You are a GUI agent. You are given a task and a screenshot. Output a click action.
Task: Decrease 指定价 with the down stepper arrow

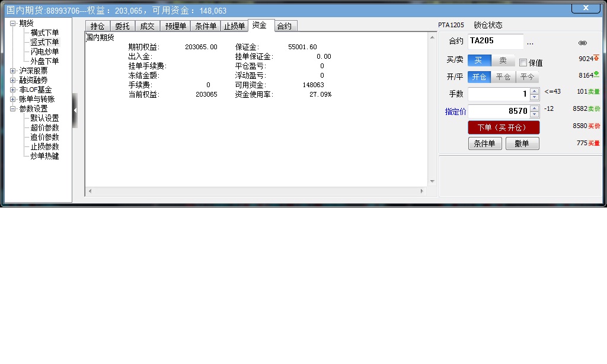[x=534, y=113]
